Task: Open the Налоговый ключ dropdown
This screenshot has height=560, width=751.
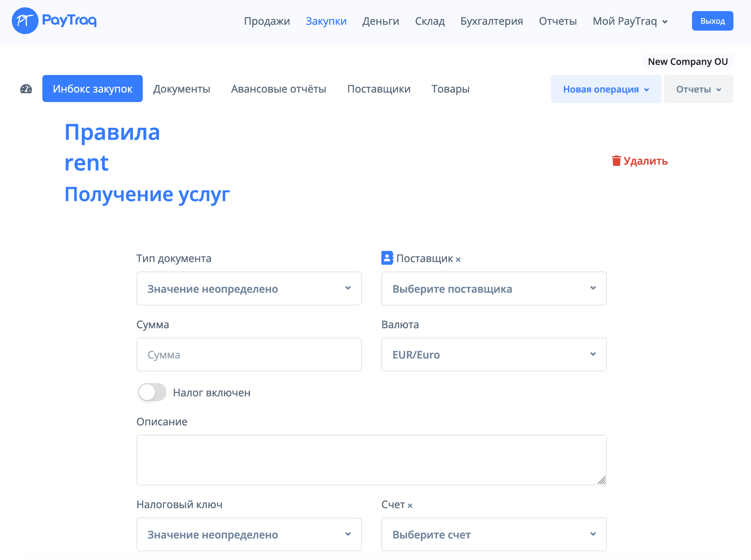Action: [x=249, y=535]
